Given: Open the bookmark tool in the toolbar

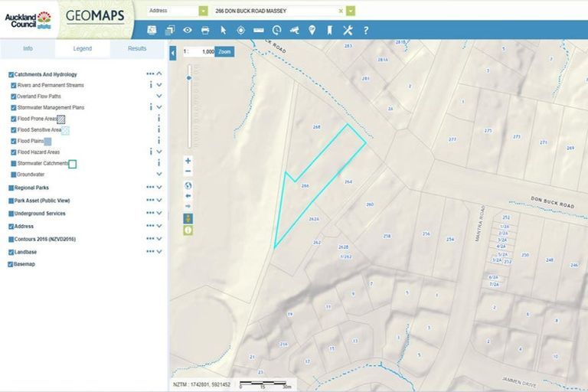Looking at the screenshot, I should click(x=329, y=30).
